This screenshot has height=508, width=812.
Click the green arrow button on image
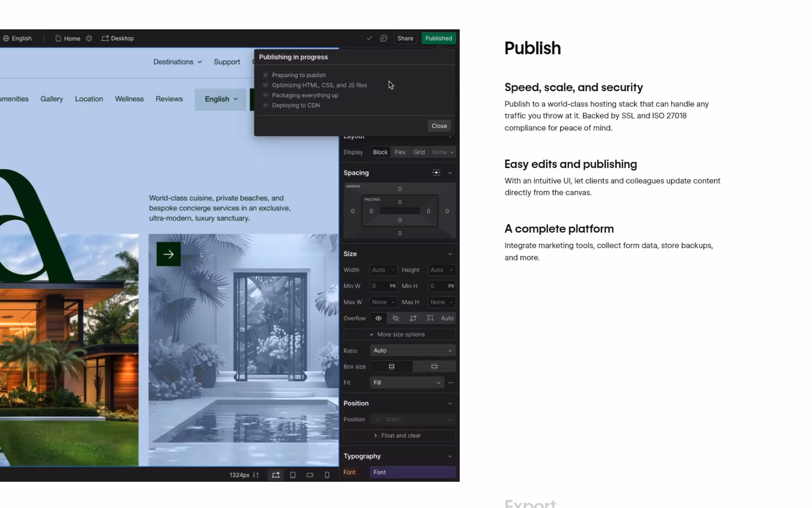[x=168, y=254]
